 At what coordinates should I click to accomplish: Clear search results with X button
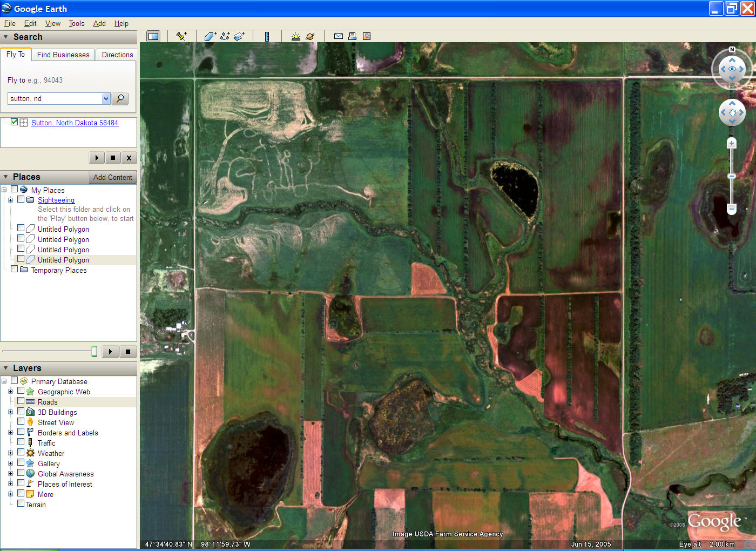pos(129,158)
